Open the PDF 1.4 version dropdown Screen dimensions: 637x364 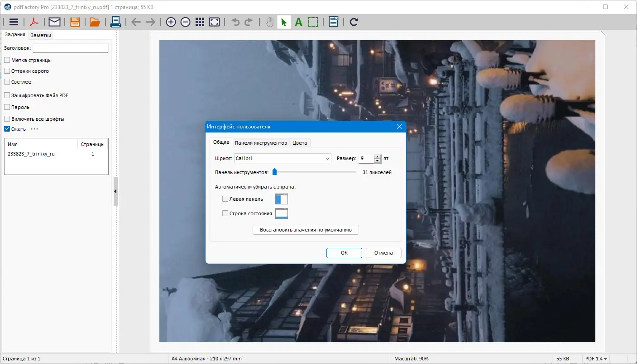(596, 359)
